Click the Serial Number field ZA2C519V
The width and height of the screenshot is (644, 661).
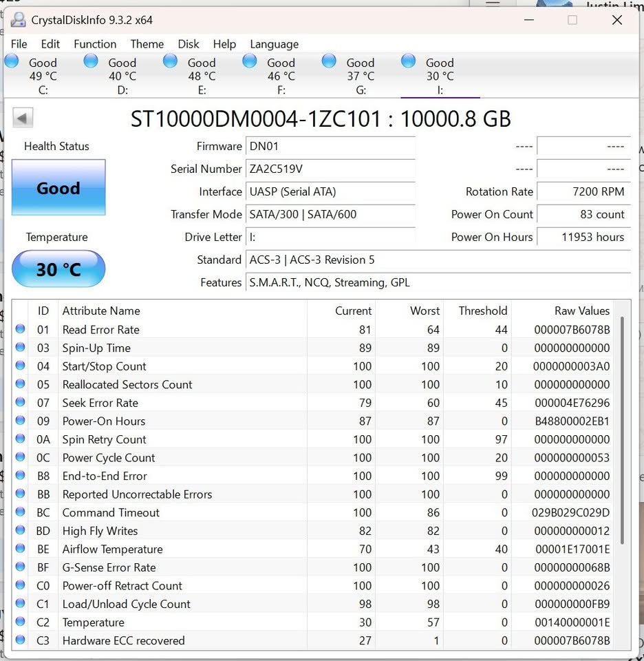tap(331, 169)
